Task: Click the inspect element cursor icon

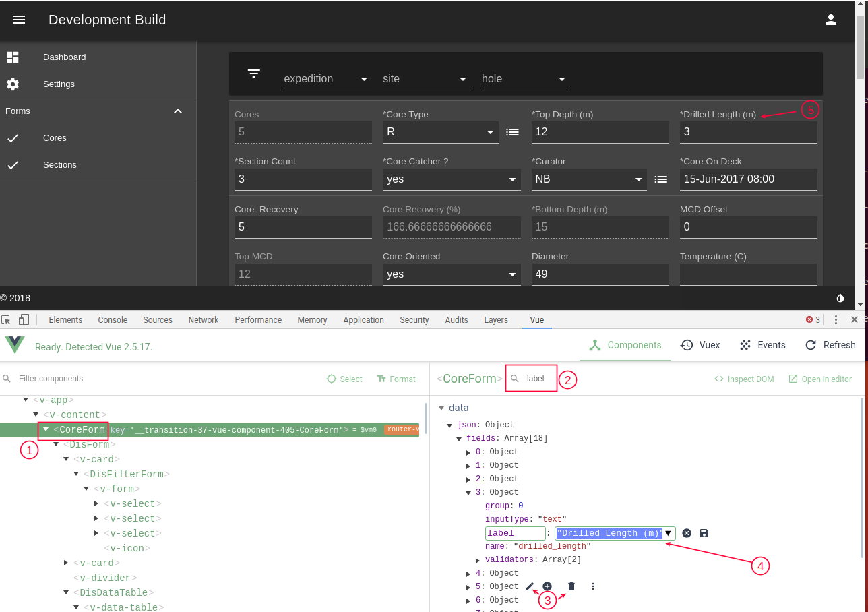Action: click(6, 319)
